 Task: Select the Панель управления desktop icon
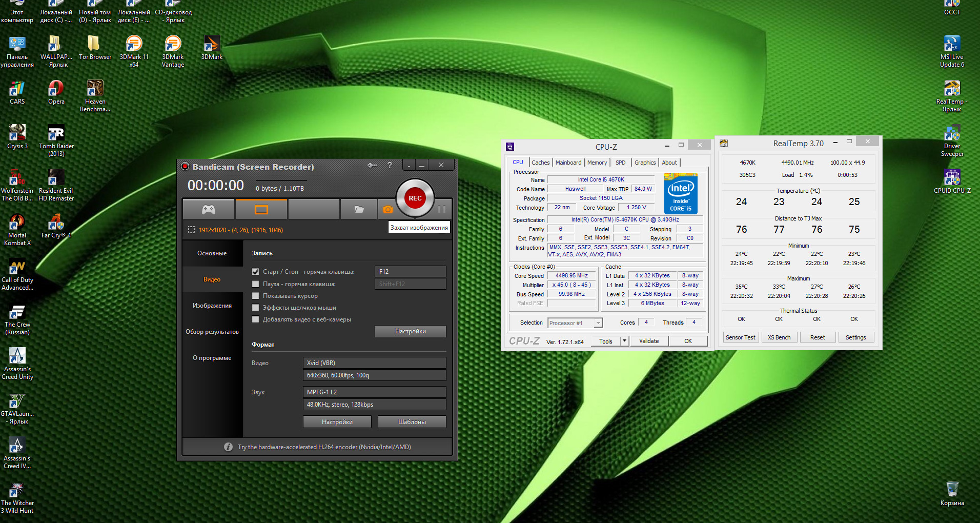coord(17,51)
